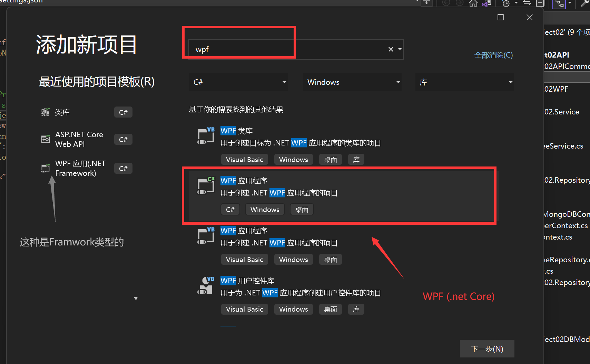Screen dimensions: 590x364
Task: Click the C# WPF 应用程序 template icon
Action: (x=206, y=185)
